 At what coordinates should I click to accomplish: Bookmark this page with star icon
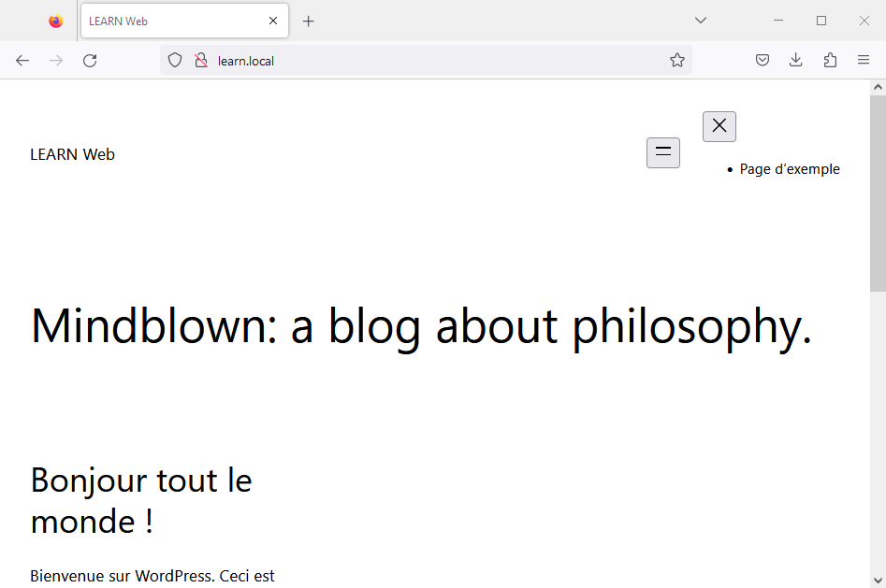coord(677,61)
